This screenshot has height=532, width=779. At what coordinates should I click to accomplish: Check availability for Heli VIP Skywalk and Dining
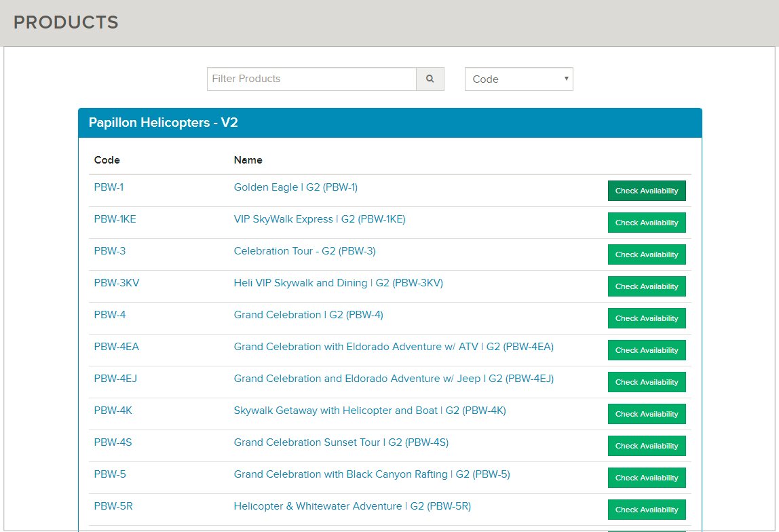click(646, 286)
